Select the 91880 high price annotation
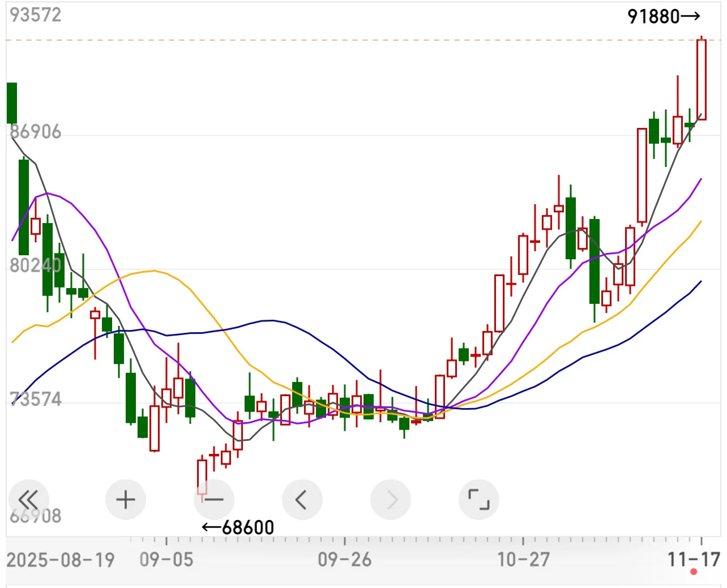The height and width of the screenshot is (588, 727). pyautogui.click(x=664, y=16)
